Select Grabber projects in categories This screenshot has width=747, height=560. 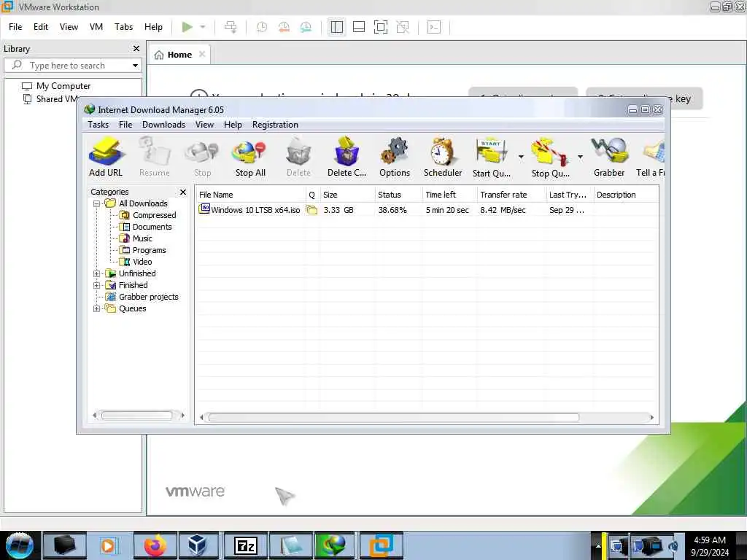point(142,297)
